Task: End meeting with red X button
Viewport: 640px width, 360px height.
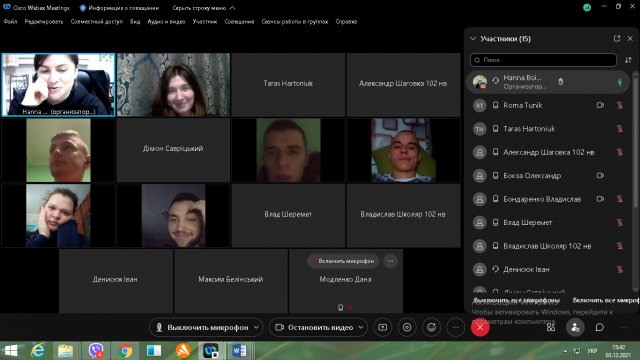Action: click(x=480, y=327)
